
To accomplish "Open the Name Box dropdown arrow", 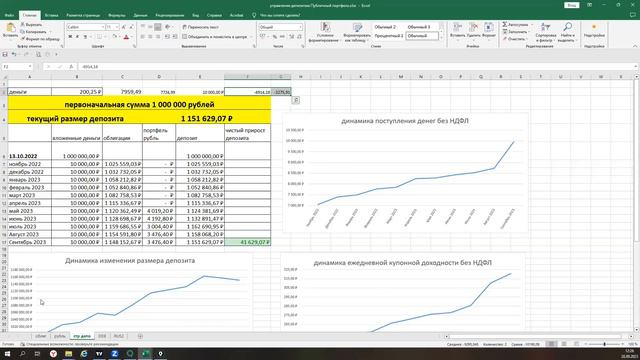I will (x=30, y=67).
